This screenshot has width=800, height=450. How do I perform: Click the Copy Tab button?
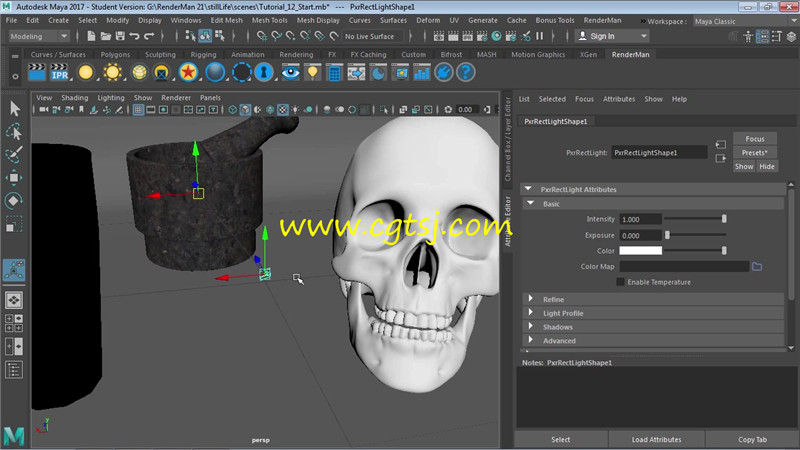pos(752,439)
